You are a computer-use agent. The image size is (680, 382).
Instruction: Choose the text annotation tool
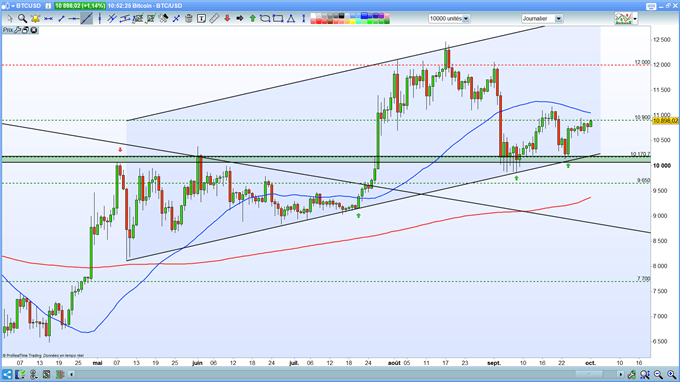(x=201, y=18)
